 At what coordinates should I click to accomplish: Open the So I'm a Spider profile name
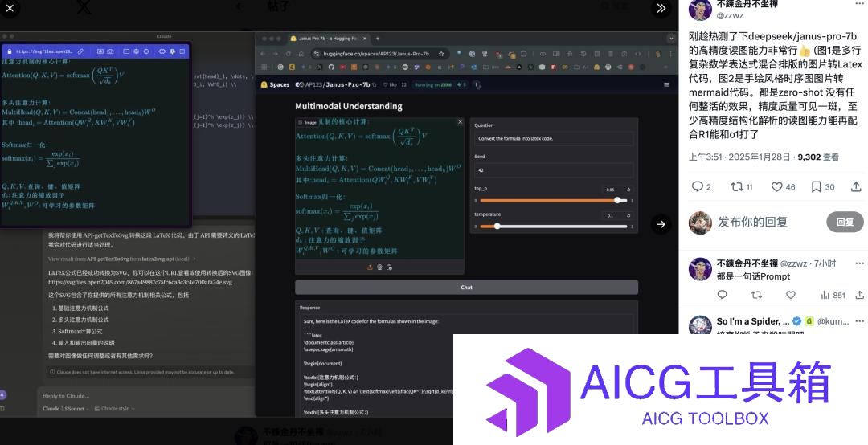(753, 321)
